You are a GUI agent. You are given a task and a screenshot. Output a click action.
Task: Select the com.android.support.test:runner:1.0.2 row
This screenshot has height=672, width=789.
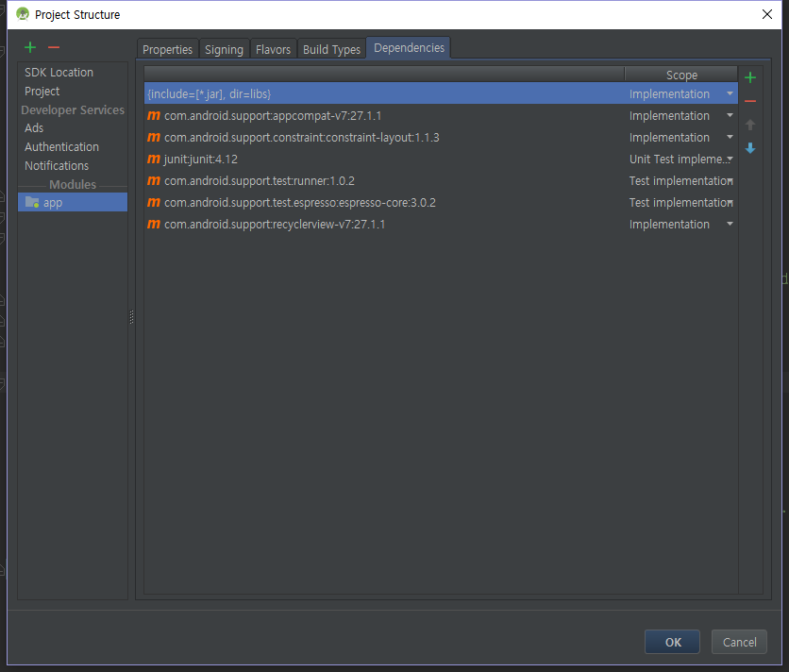(441, 180)
